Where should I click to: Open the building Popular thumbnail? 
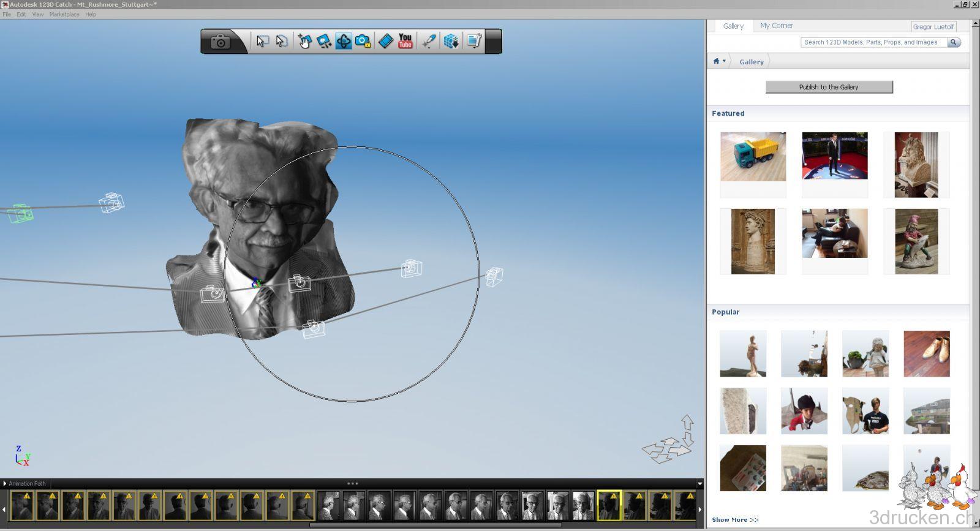tap(927, 411)
